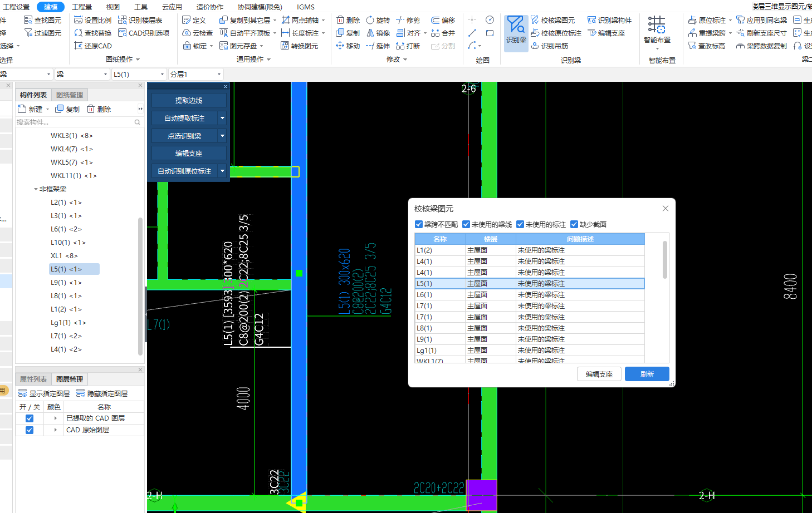Select the 过滤图元 filter tool

pyautogui.click(x=43, y=33)
